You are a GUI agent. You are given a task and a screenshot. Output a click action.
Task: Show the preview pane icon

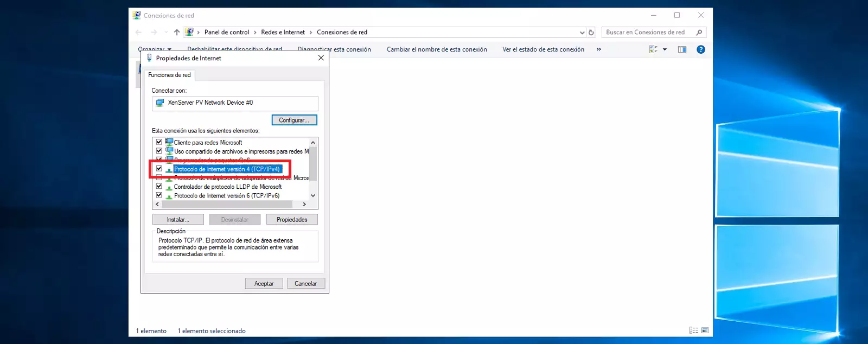pos(682,49)
